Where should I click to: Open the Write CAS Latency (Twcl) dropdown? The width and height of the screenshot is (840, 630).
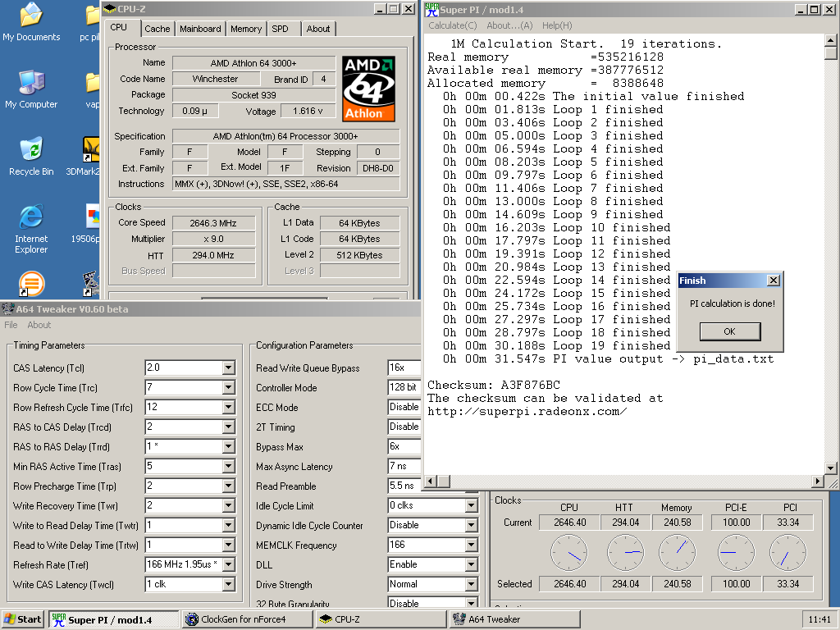point(229,584)
